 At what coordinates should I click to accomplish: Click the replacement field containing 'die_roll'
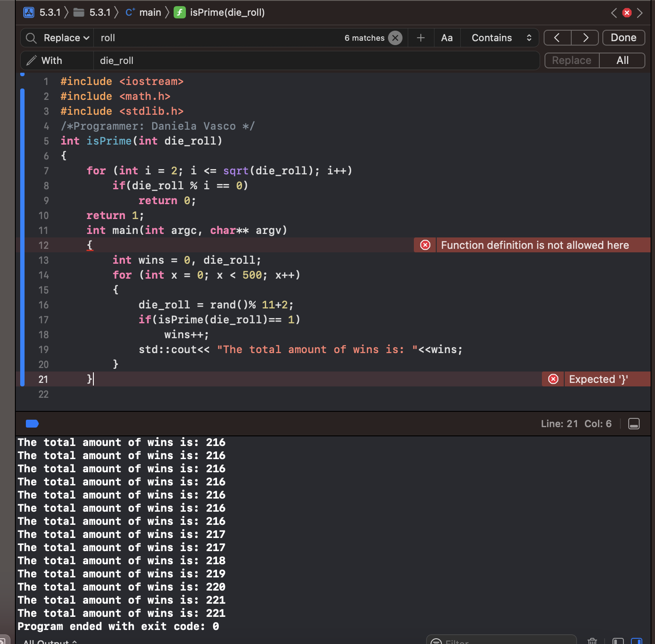[316, 60]
